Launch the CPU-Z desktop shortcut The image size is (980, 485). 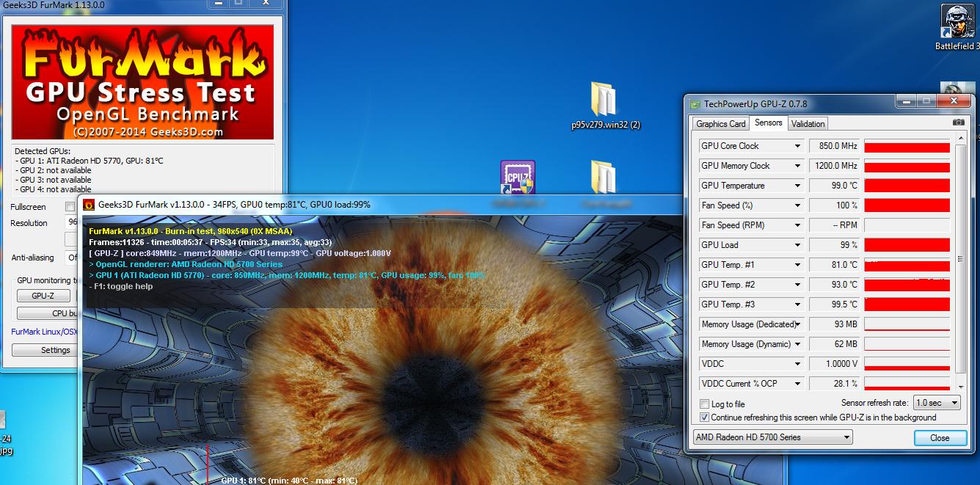[518, 178]
